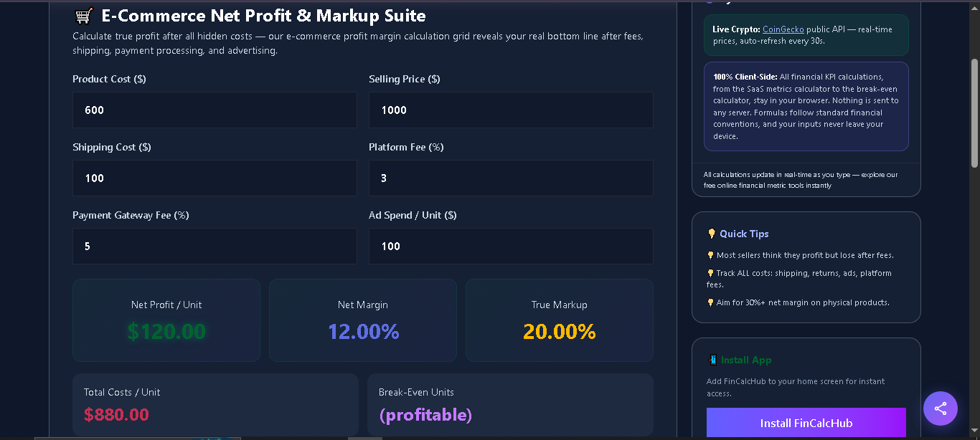Click the Quick Tips lightbulb icon
980x440 pixels.
click(712, 234)
